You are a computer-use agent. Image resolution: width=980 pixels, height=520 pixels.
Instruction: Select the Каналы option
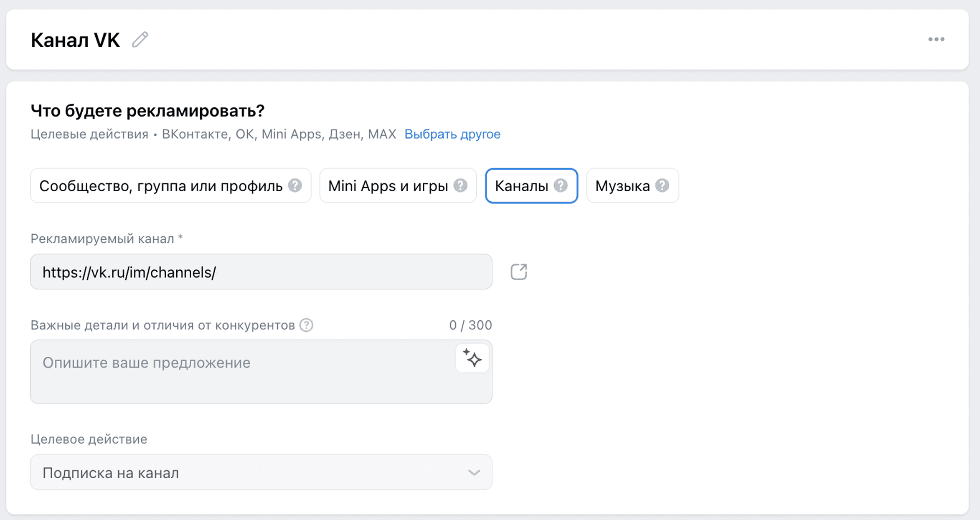531,185
